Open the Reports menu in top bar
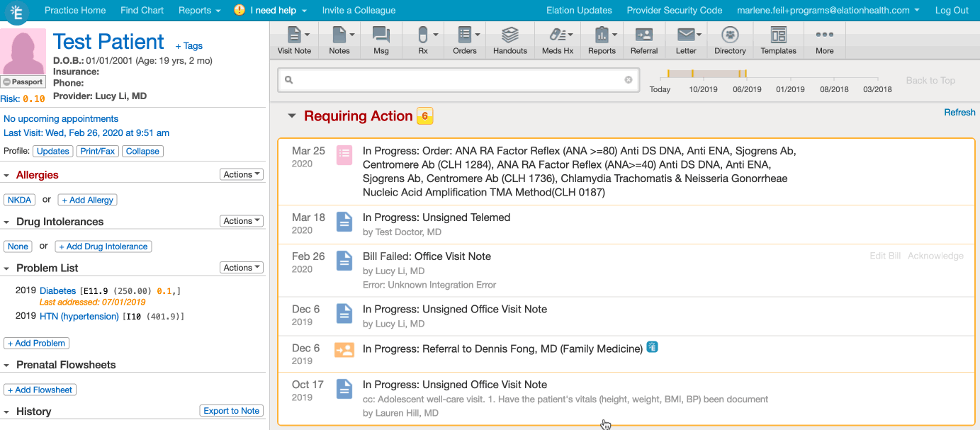This screenshot has height=430, width=980. point(199,10)
